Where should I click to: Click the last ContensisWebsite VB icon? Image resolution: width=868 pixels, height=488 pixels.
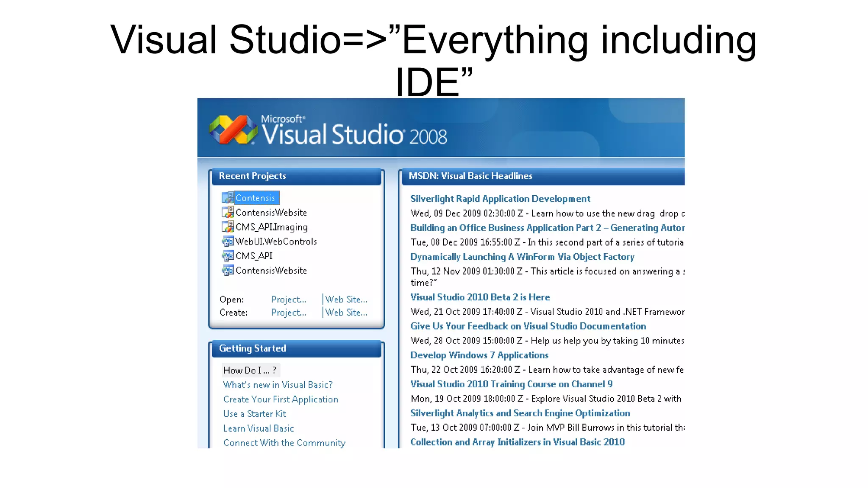click(228, 270)
